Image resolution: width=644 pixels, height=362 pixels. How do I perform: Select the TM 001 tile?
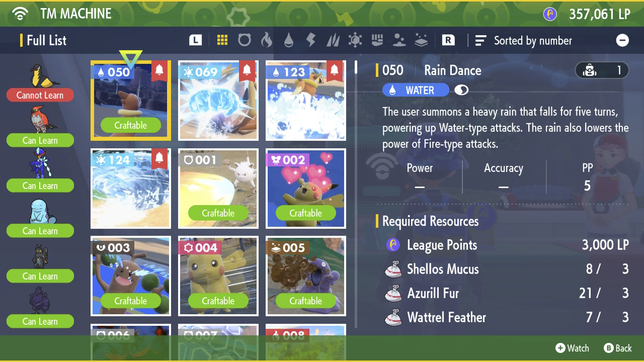pos(218,189)
